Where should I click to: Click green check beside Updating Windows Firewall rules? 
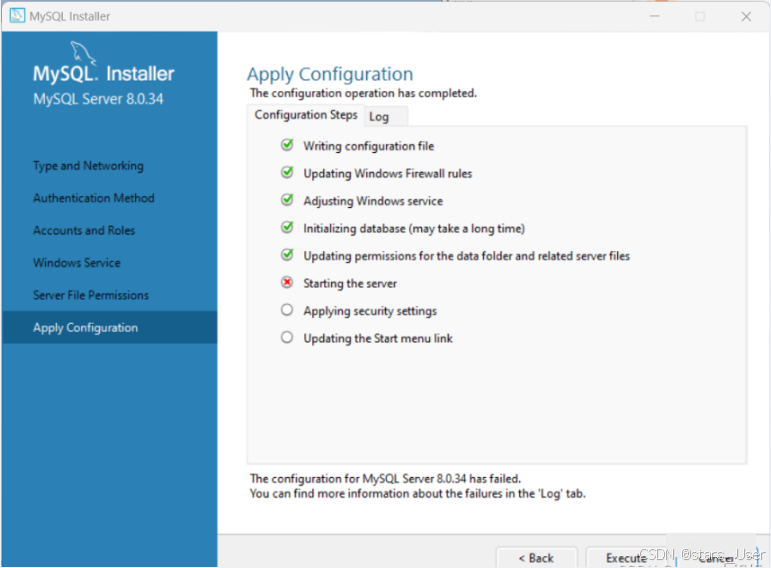click(287, 173)
